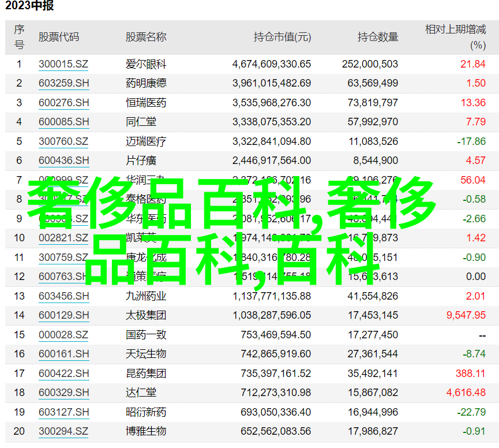Viewport: 499px width, 448px height.
Task: Click market value 1,137,771,135.88
Action: [272, 296]
